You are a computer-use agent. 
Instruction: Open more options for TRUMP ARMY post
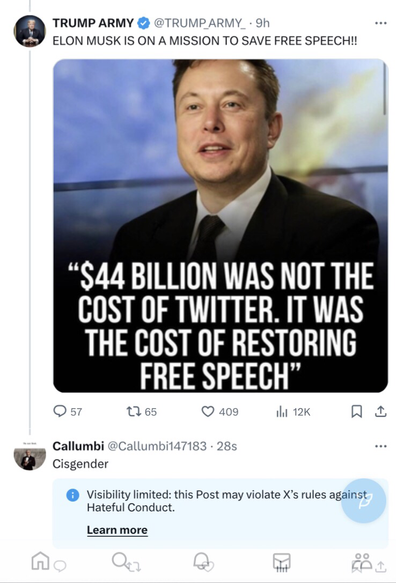coord(380,23)
